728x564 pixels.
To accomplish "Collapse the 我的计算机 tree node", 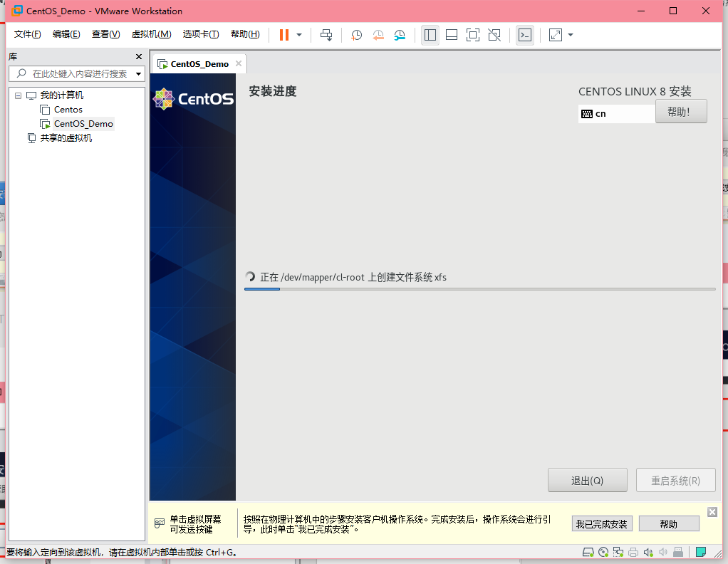I will tap(18, 95).
